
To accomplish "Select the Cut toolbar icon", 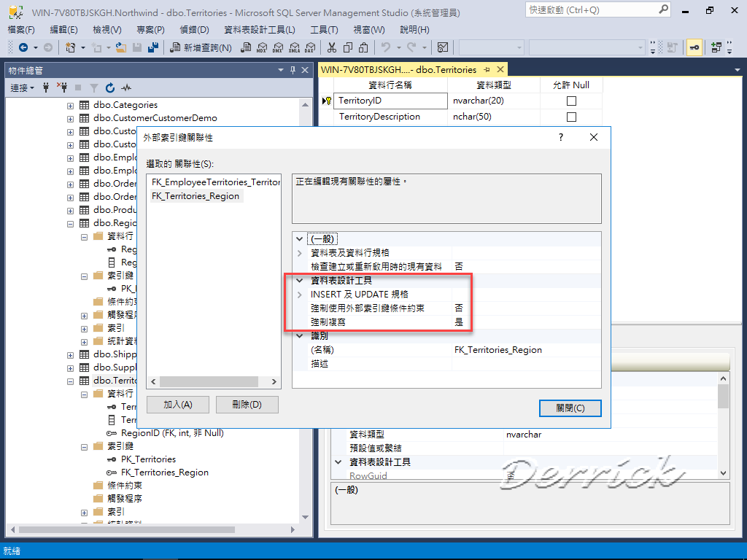I will [x=332, y=47].
